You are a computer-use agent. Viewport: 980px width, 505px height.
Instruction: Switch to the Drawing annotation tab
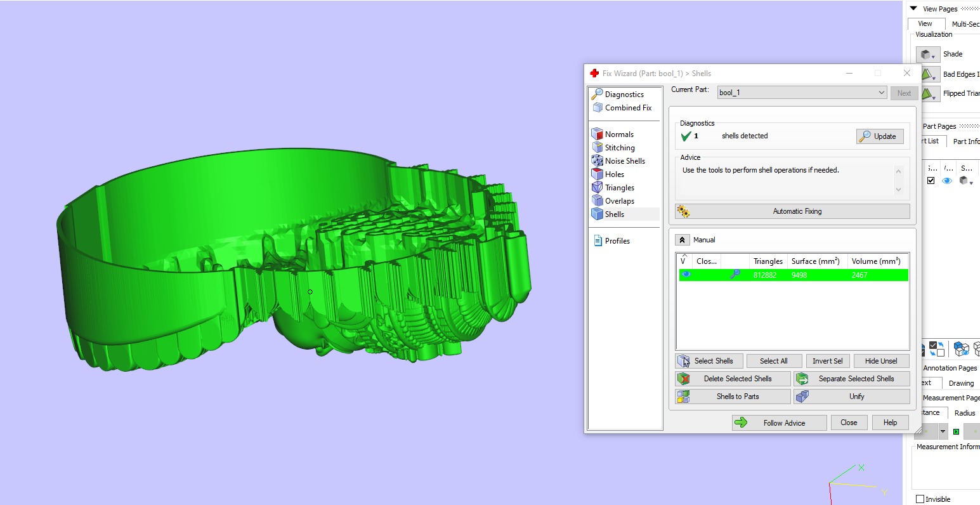pos(961,383)
